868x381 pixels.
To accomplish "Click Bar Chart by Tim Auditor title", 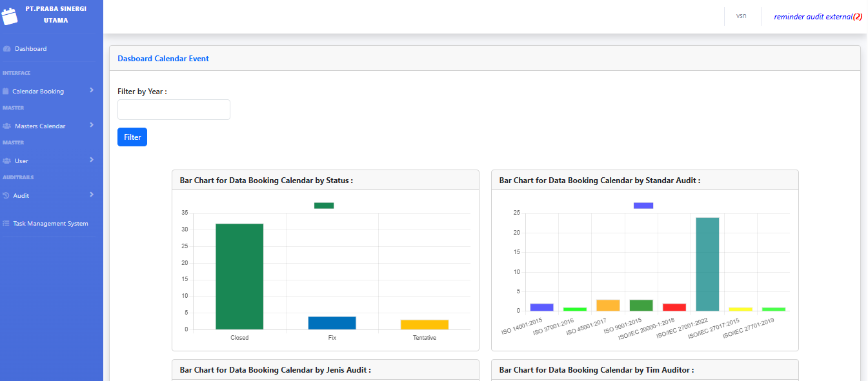I will coord(596,370).
